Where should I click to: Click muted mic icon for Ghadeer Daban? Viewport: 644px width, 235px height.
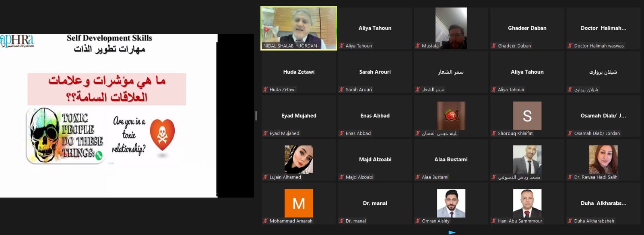click(x=494, y=46)
